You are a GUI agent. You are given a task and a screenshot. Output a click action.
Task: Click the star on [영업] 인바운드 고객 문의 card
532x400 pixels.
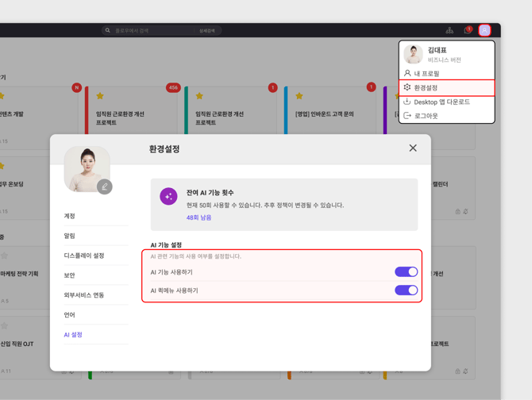click(299, 96)
